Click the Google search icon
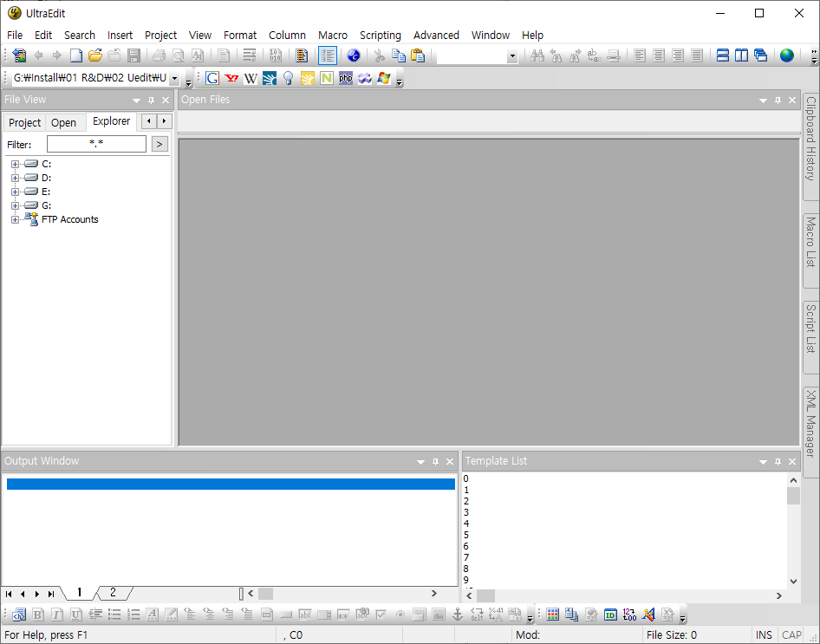The width and height of the screenshot is (820, 644). tap(212, 78)
